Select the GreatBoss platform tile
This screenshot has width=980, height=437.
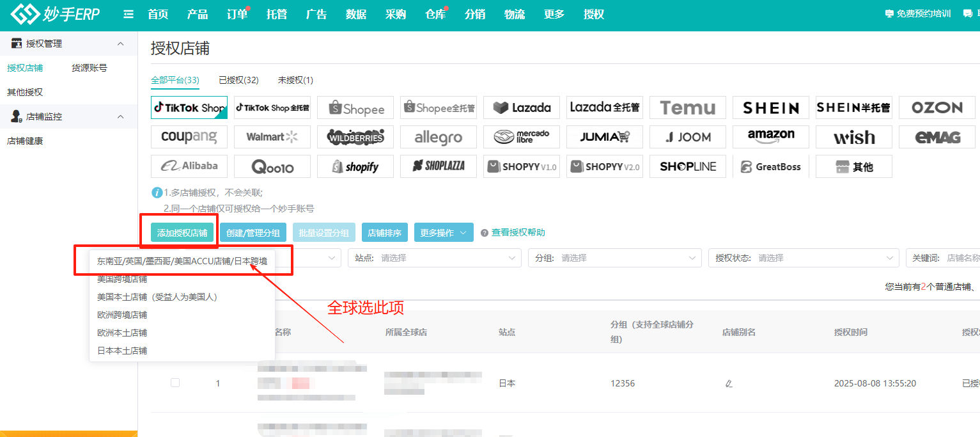[x=771, y=166]
